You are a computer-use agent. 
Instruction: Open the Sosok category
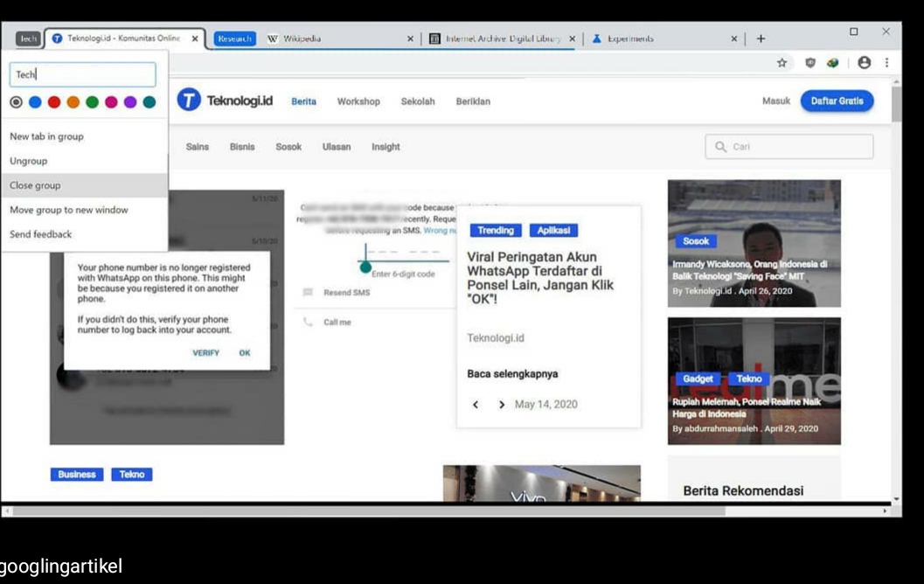[x=288, y=147]
